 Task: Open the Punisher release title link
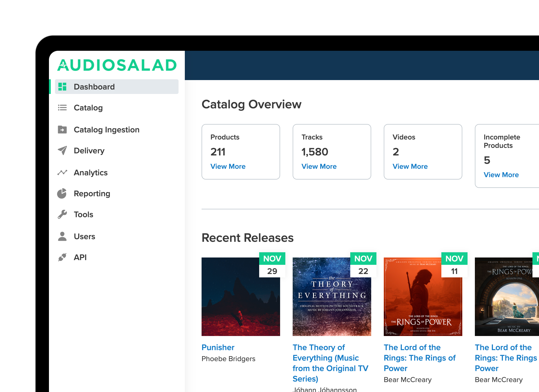click(x=218, y=347)
